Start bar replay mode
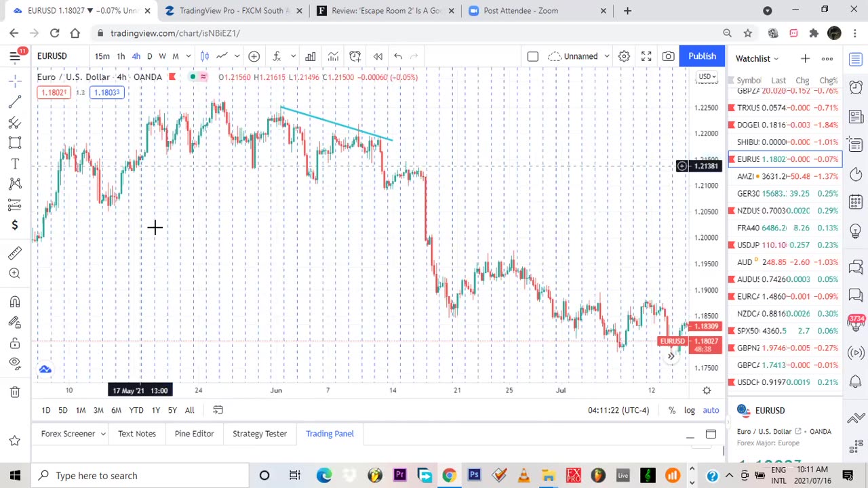 pos(378,56)
